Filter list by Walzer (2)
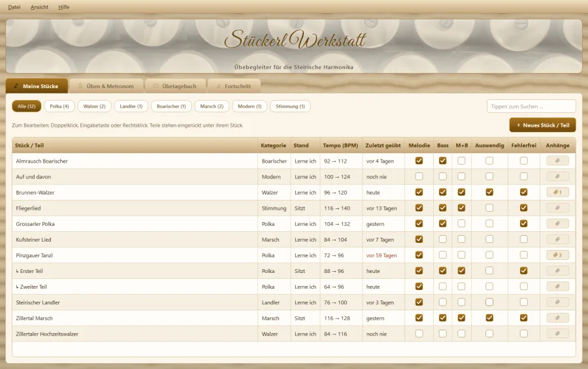 tap(95, 106)
